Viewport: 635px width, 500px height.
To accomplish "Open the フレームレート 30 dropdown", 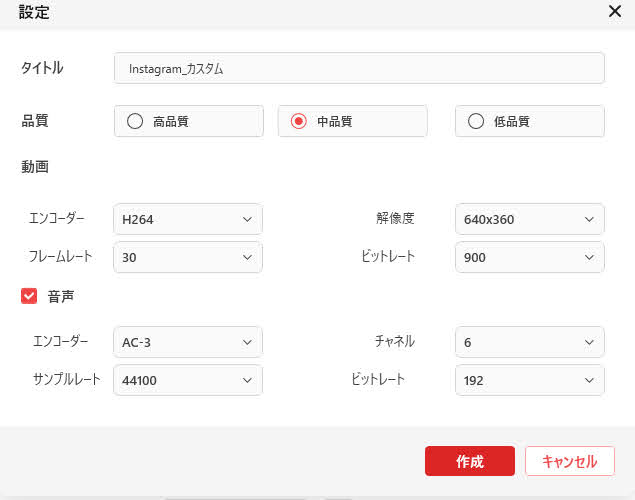I will (x=188, y=257).
